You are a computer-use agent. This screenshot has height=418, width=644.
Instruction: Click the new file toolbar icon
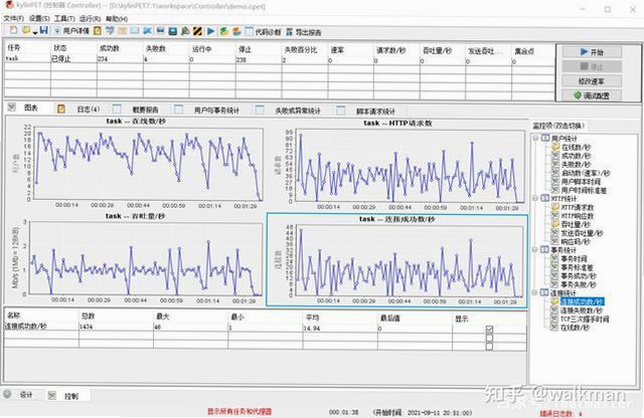click(x=14, y=30)
